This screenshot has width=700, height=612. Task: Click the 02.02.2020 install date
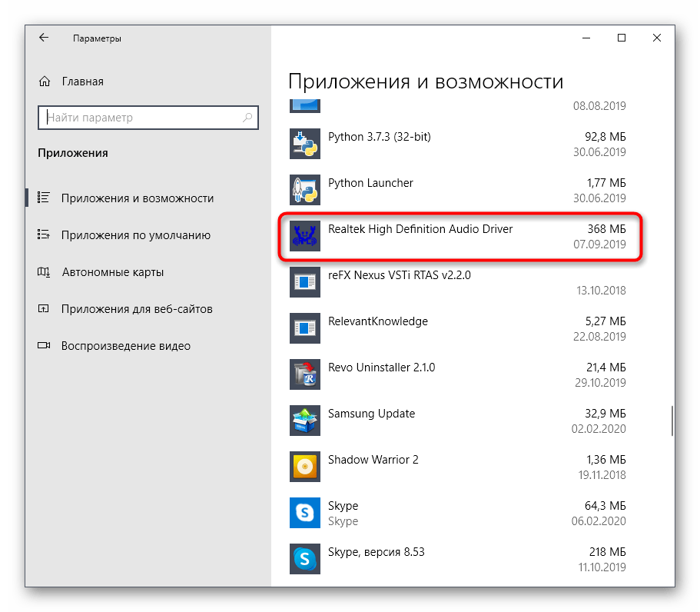tap(599, 429)
